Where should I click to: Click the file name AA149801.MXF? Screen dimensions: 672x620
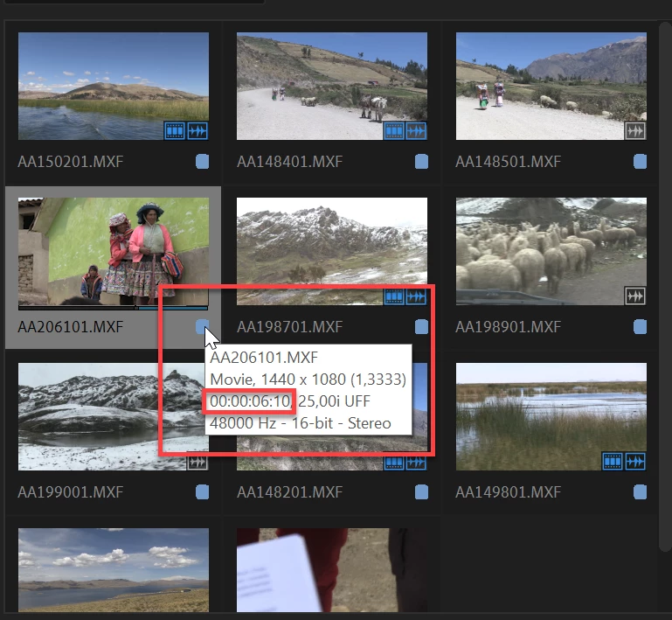coord(509,491)
